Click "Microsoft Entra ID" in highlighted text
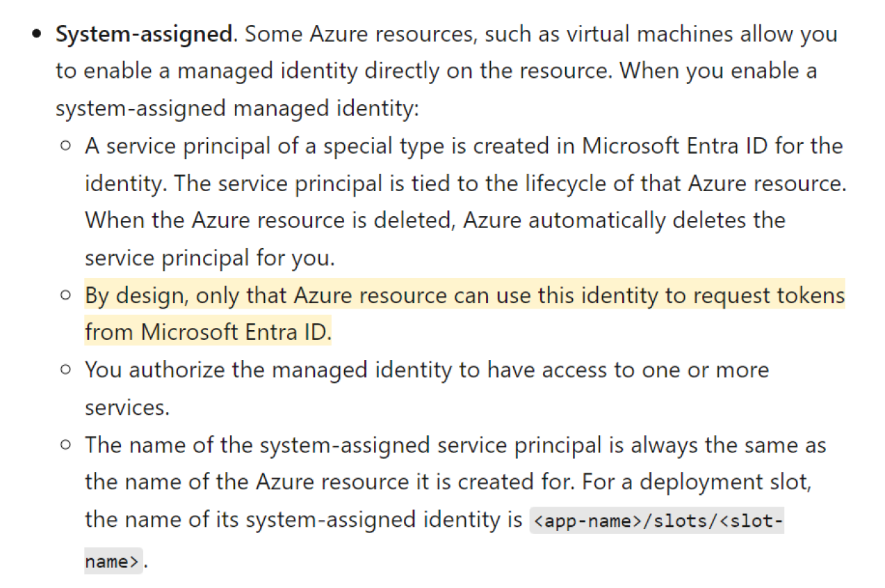Image resolution: width=885 pixels, height=588 pixels. (x=236, y=332)
